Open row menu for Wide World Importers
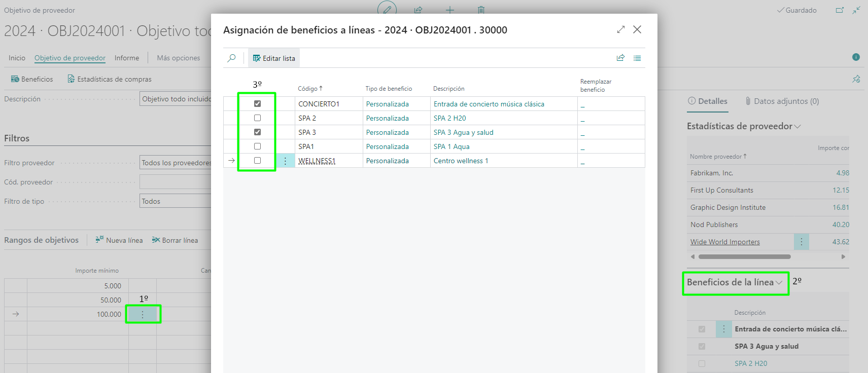 [x=802, y=242]
